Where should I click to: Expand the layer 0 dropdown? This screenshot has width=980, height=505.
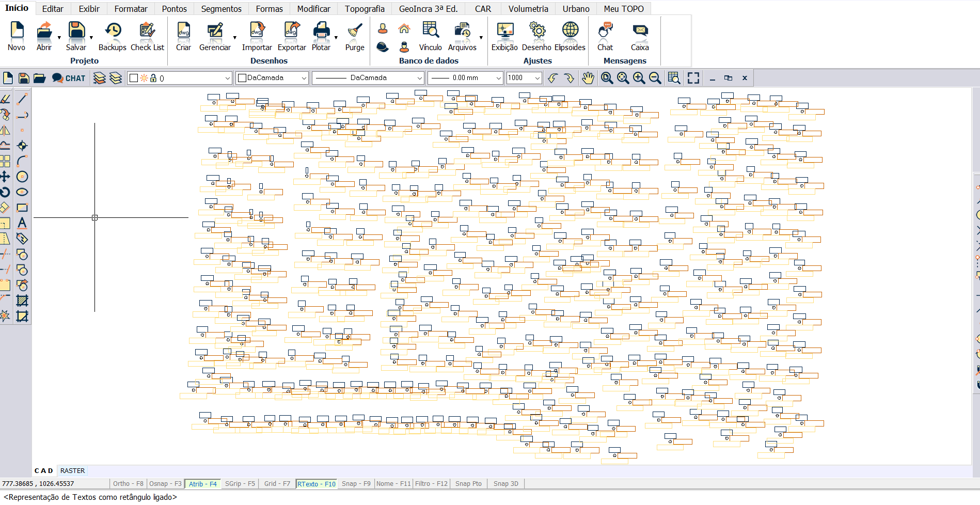tap(227, 78)
